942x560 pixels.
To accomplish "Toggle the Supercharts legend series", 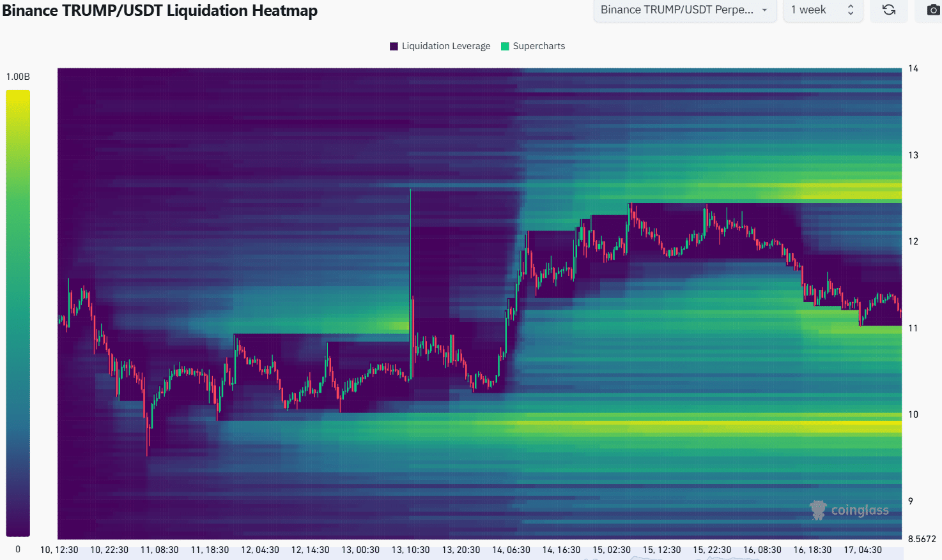I will point(533,46).
